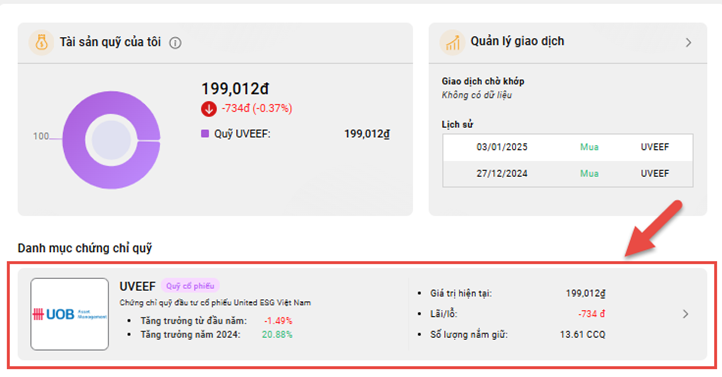Screen dimensions: 722x377
Task: Click the 100 label beside the donut chart
Action: pos(41,136)
